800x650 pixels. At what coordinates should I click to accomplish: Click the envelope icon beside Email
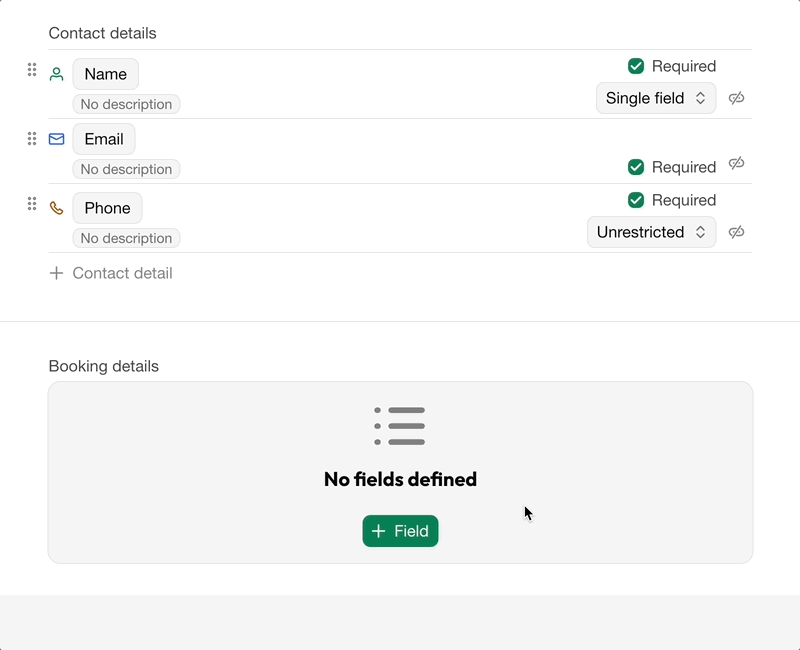point(57,139)
